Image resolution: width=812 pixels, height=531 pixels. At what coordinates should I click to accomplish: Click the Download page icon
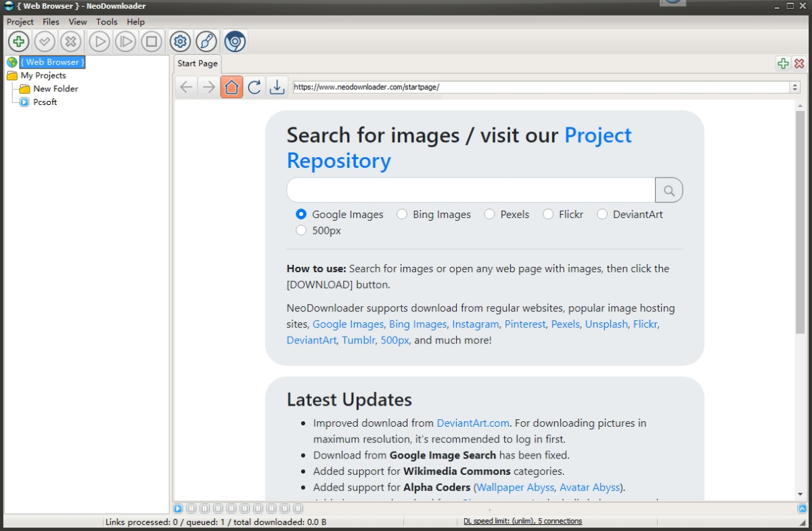pyautogui.click(x=277, y=86)
